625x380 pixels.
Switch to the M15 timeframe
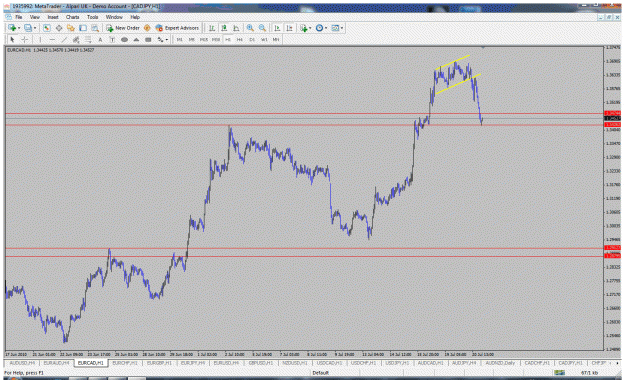[204, 39]
